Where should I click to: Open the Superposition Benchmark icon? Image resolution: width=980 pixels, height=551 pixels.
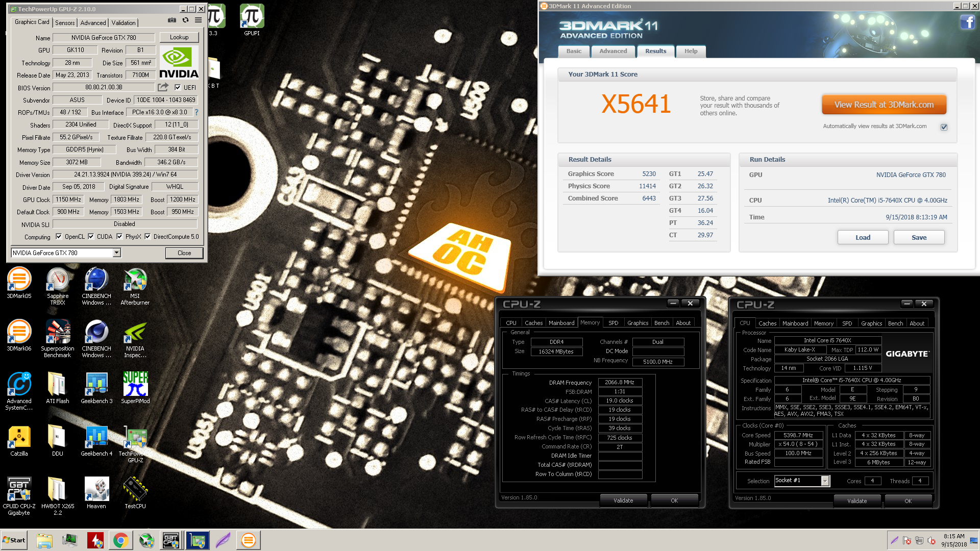tap(58, 339)
